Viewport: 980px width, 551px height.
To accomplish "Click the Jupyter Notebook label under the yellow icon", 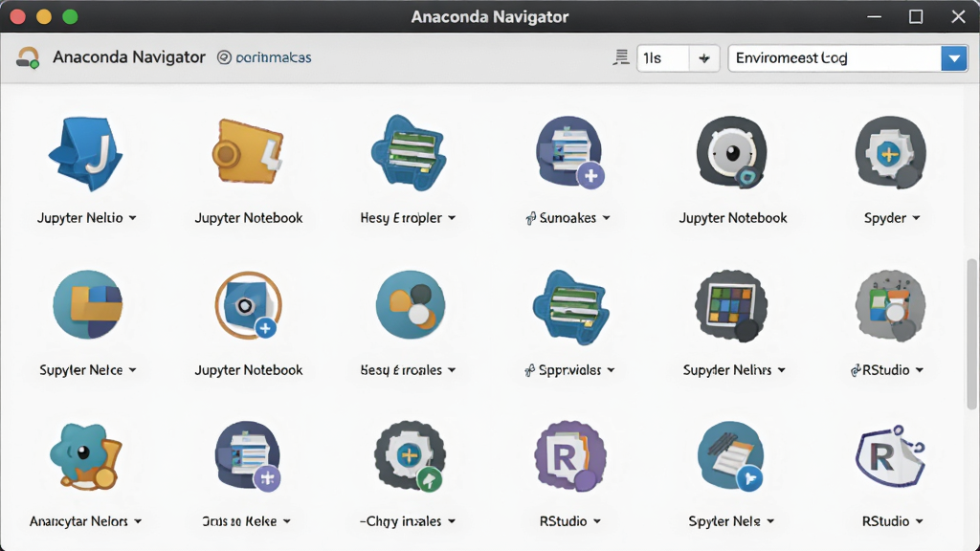I will [x=248, y=218].
